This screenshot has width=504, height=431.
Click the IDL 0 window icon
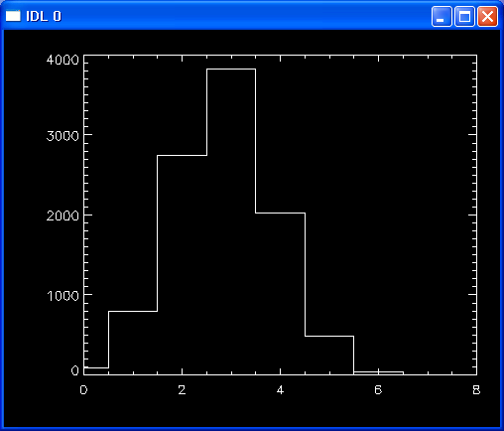click(13, 16)
